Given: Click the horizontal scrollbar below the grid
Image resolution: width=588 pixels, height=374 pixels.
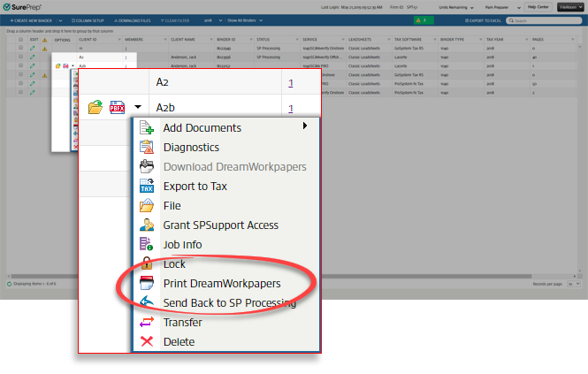Looking at the screenshot, I should tap(271, 276).
